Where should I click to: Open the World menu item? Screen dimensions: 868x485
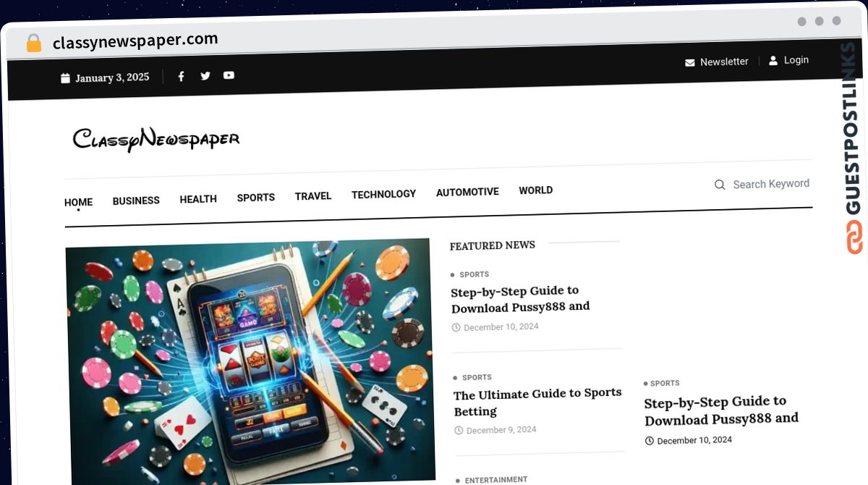[536, 190]
